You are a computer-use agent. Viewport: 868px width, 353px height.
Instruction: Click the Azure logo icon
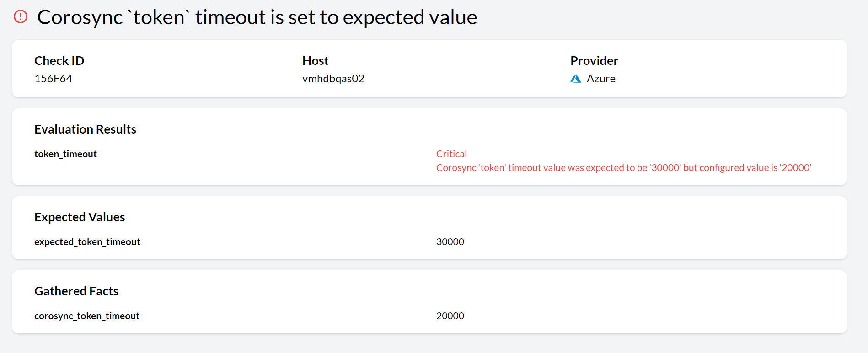[x=576, y=79]
